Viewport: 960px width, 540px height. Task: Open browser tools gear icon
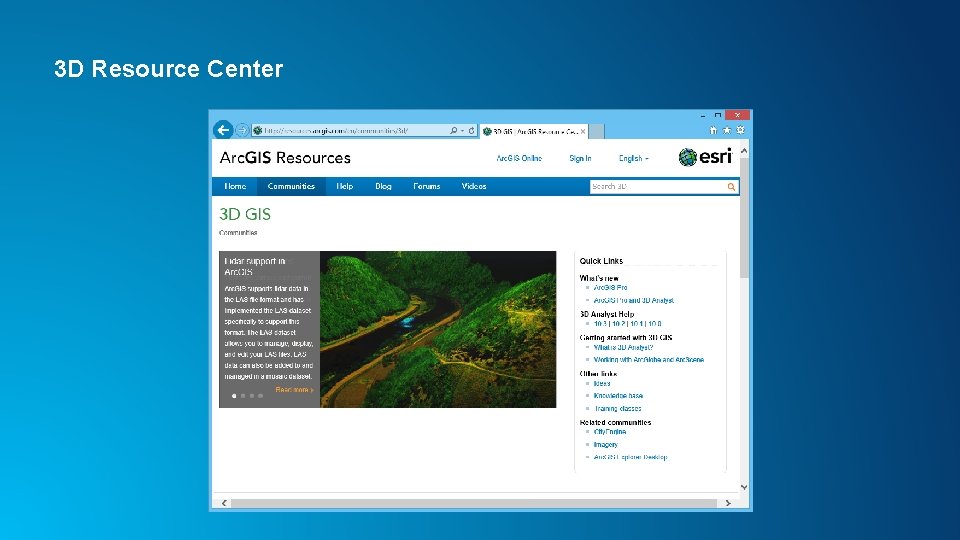tap(740, 130)
